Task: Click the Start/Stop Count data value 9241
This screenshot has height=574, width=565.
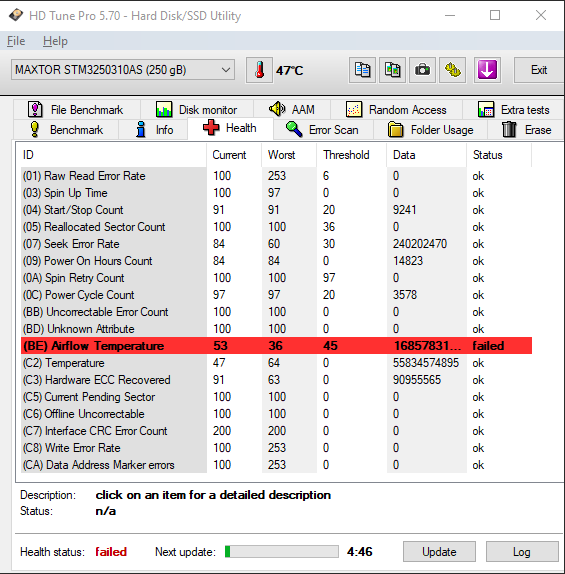Action: 404,210
